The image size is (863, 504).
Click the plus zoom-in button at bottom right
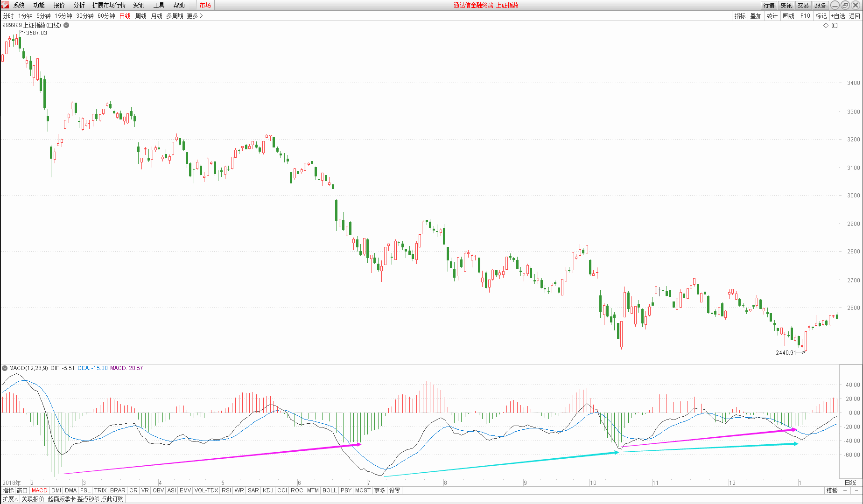click(x=845, y=490)
